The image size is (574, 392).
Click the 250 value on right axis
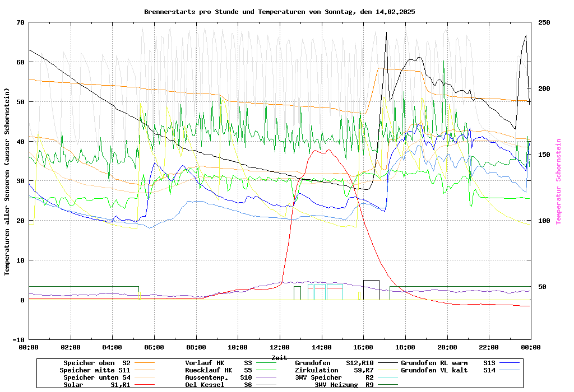[x=544, y=22]
